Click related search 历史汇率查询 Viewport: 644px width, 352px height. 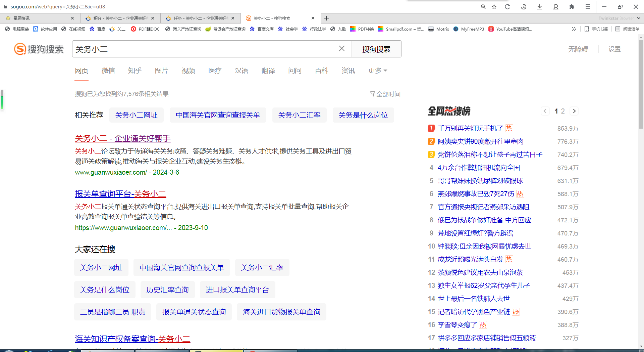(167, 290)
